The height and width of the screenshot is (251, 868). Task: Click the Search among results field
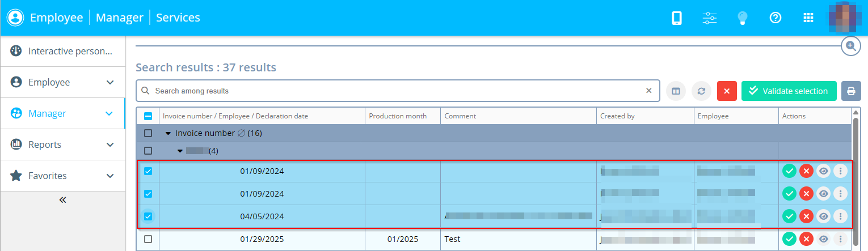[x=397, y=91]
